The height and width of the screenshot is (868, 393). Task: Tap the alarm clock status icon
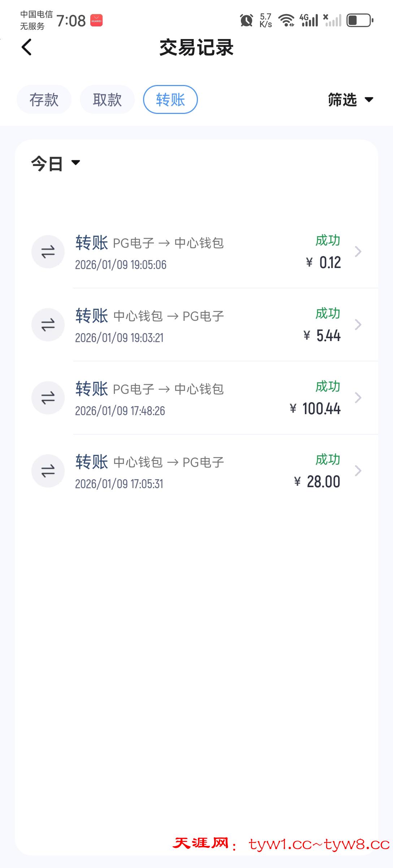246,20
